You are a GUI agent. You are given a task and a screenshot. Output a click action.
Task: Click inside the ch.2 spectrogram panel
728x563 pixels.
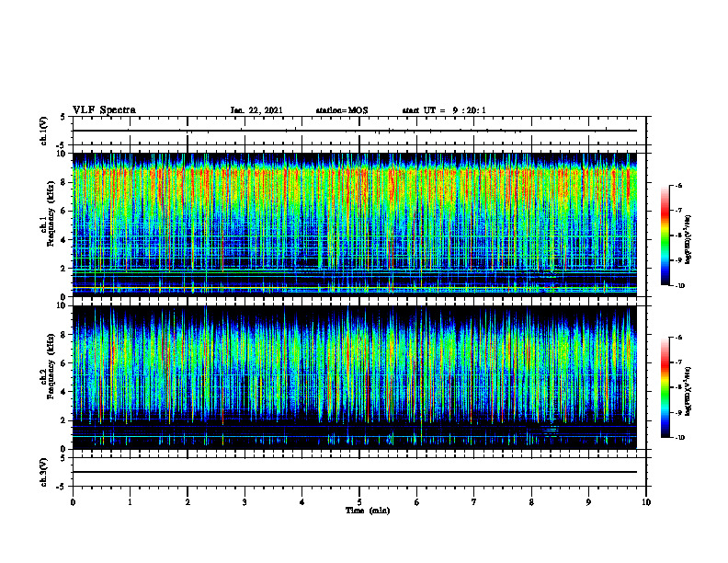pyautogui.click(x=355, y=377)
